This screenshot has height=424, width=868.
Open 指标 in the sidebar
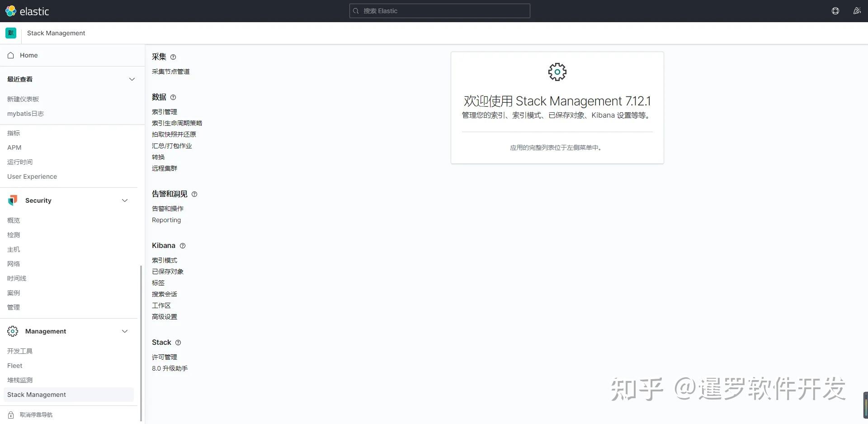tap(14, 133)
